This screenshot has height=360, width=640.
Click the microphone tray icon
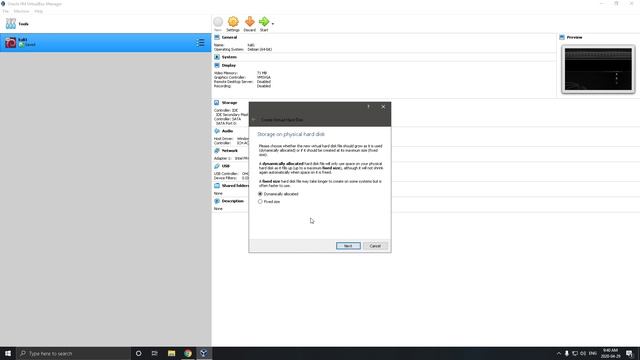click(567, 353)
